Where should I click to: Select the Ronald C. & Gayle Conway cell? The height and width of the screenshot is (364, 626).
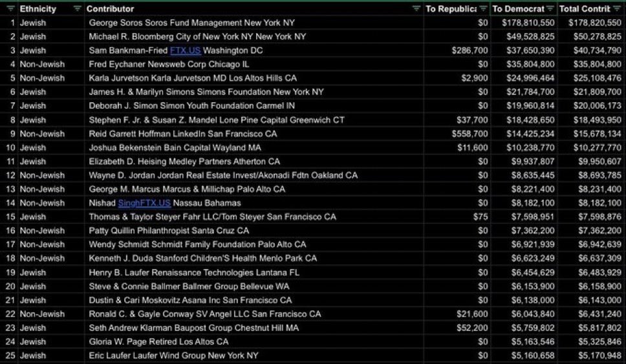[x=254, y=314]
